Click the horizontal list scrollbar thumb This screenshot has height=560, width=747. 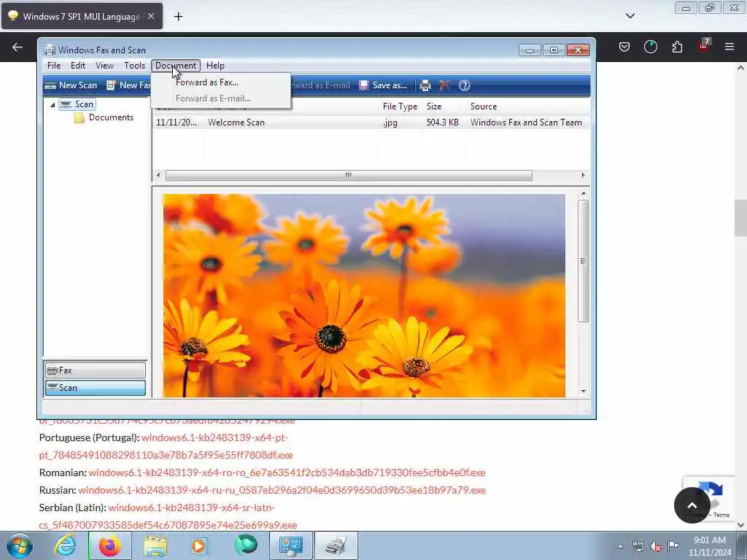349,175
